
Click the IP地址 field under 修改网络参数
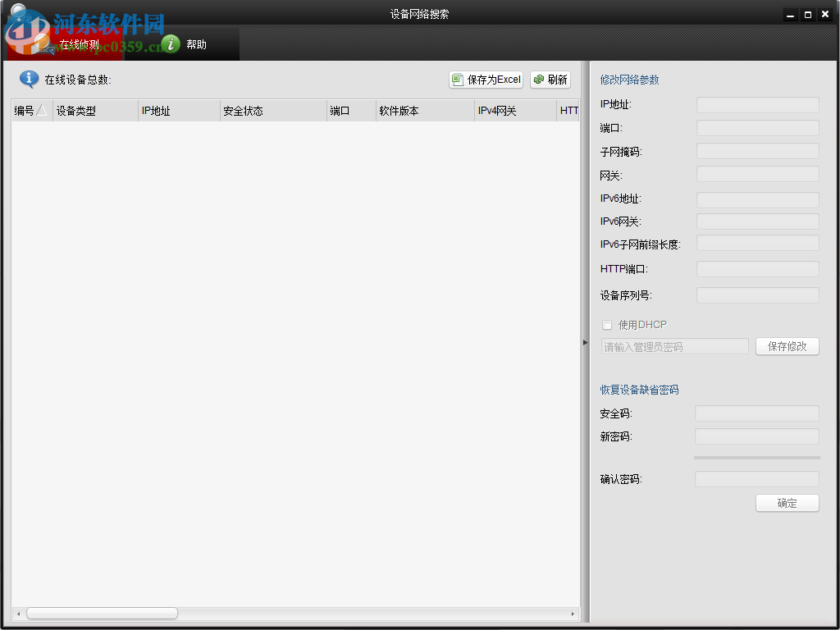coord(756,104)
